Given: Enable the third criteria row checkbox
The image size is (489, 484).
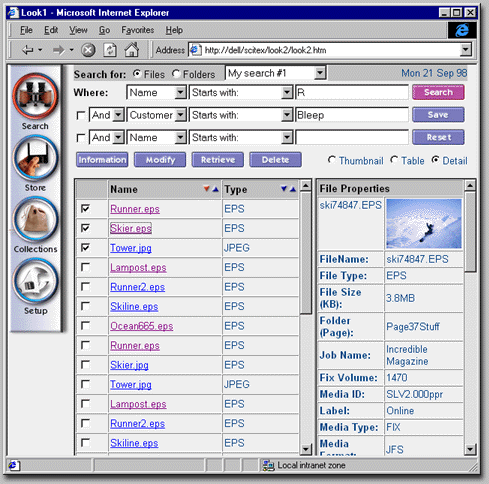Looking at the screenshot, I should pos(81,138).
